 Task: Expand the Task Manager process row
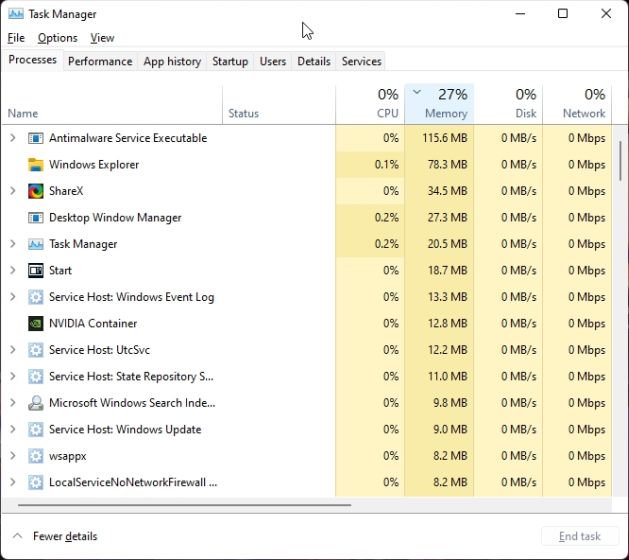pos(13,244)
